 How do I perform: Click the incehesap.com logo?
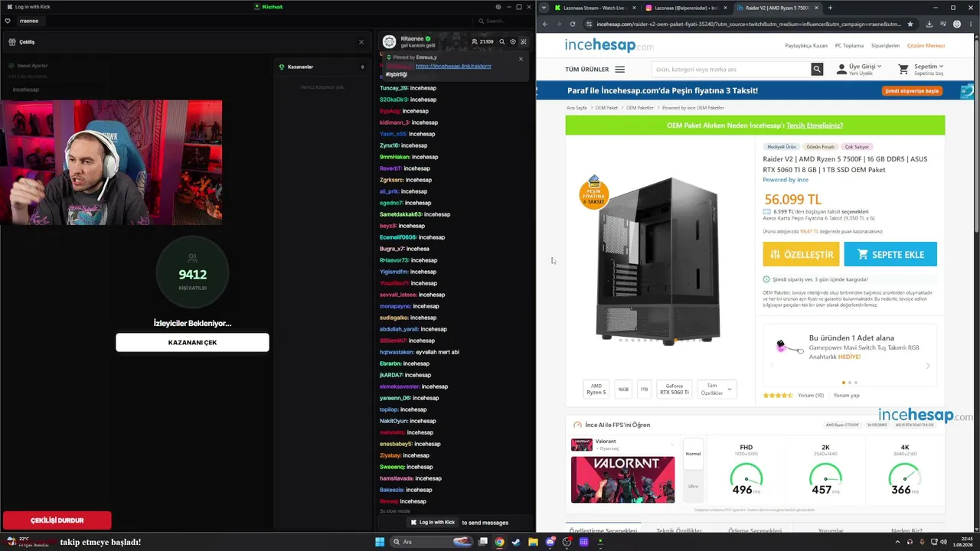(x=609, y=45)
